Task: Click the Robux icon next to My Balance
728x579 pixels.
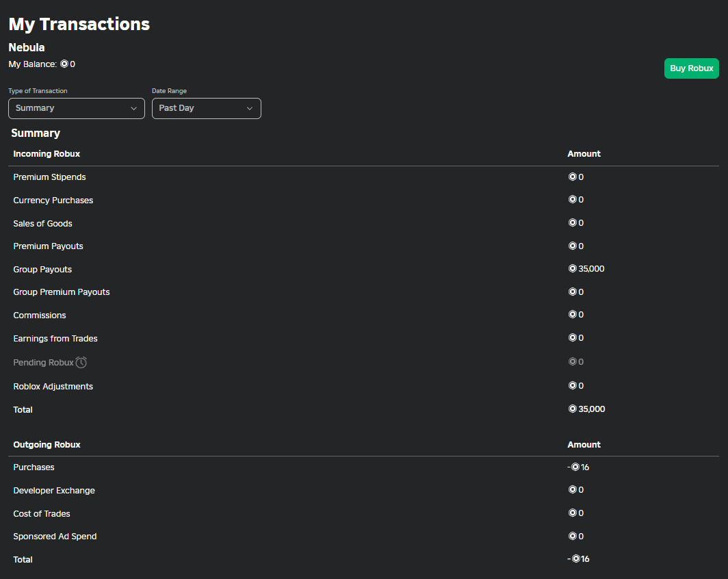Action: pyautogui.click(x=64, y=64)
